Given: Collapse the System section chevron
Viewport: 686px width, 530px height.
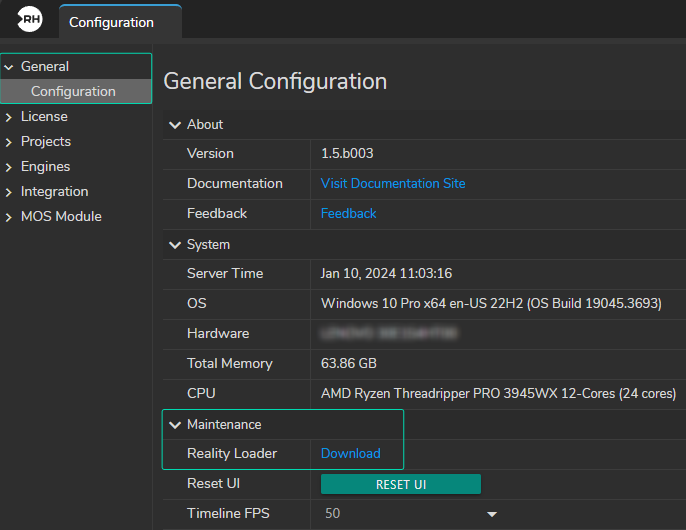Looking at the screenshot, I should pyautogui.click(x=175, y=245).
